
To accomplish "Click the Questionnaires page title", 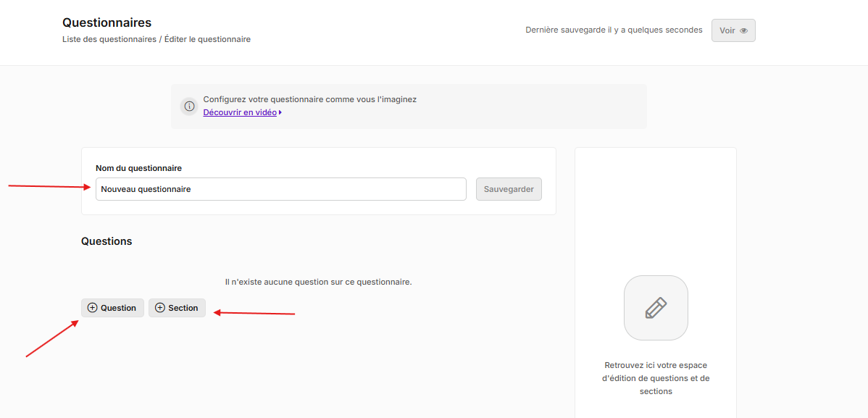I will click(x=107, y=22).
